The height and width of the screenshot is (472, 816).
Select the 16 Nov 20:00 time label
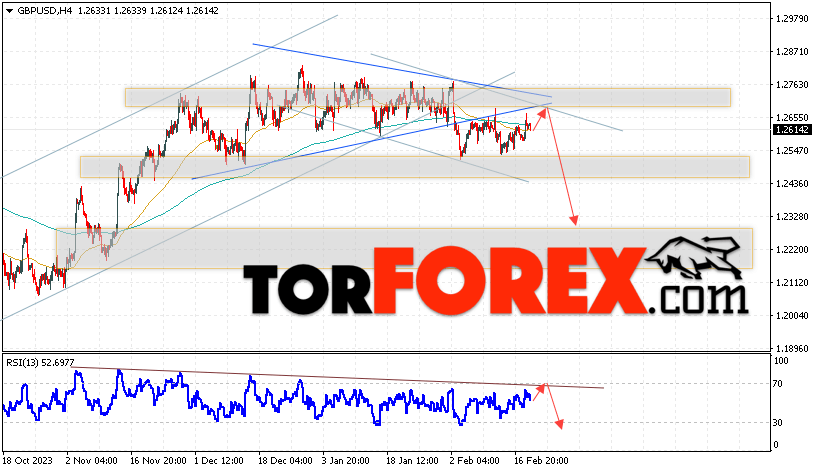click(x=158, y=461)
